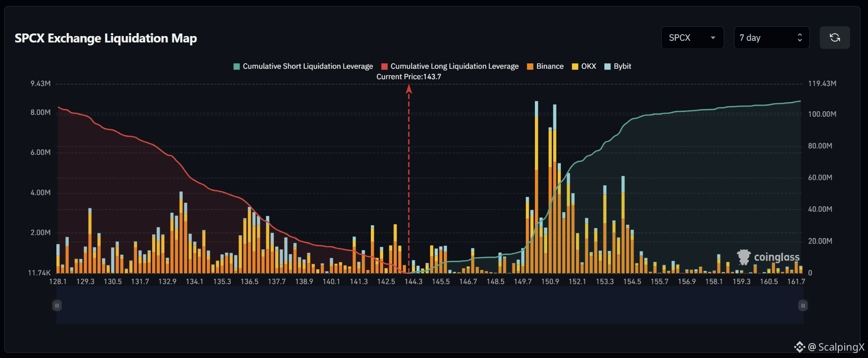
Task: Click the '141.3' price axis label
Action: pyautogui.click(x=359, y=281)
